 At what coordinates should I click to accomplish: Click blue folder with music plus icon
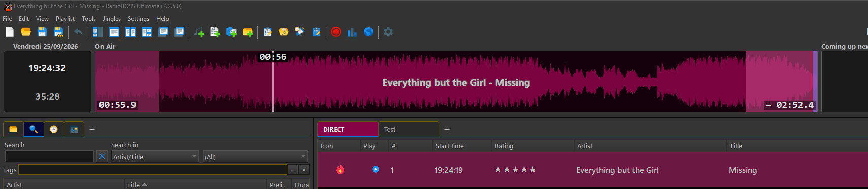(231, 32)
